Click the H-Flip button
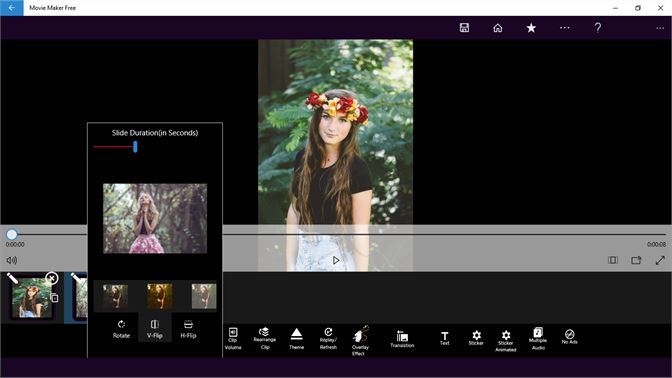Viewport: 672px width, 378px height. tap(188, 329)
